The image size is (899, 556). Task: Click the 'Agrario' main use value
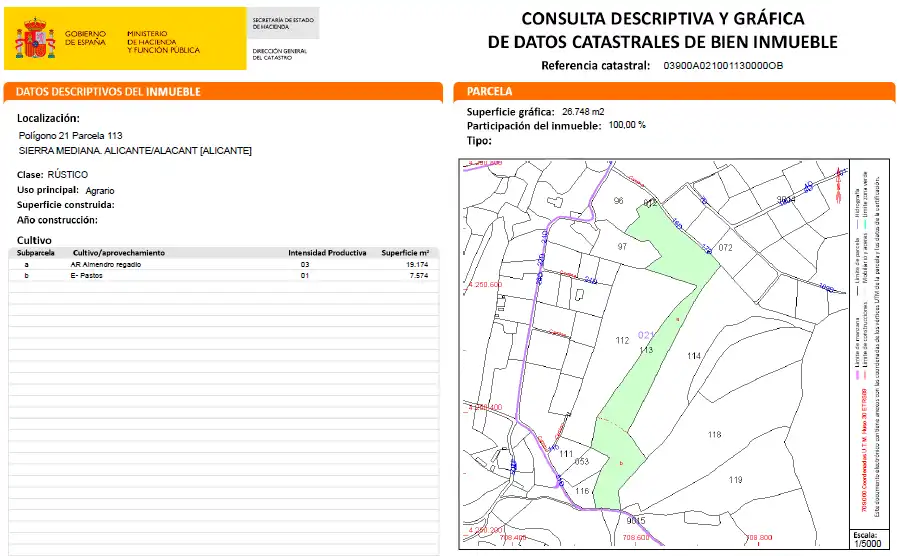coord(100,191)
